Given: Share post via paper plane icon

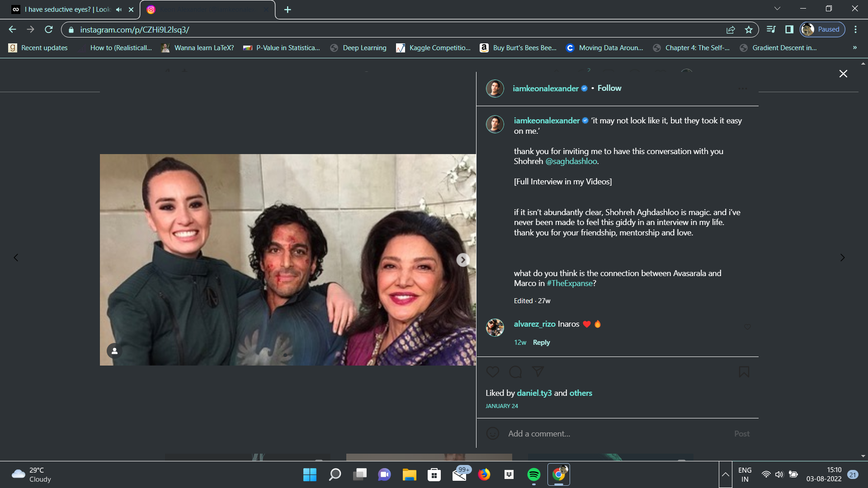Looking at the screenshot, I should point(538,371).
